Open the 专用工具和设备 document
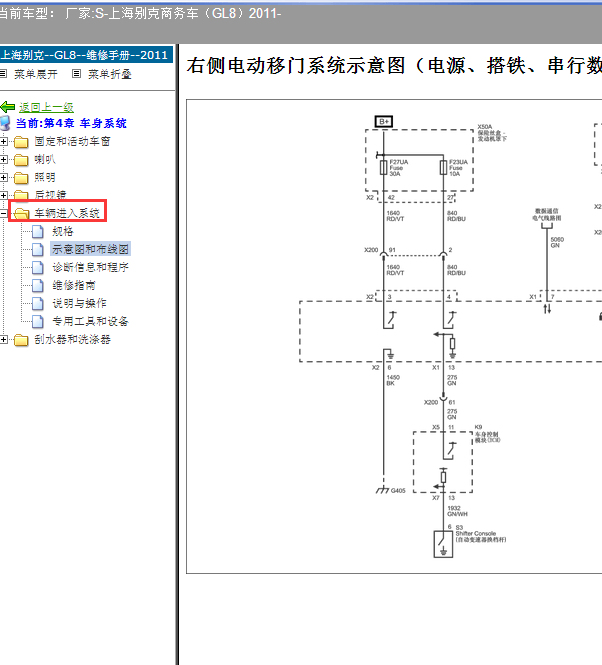The width and height of the screenshot is (602, 665). [x=90, y=321]
